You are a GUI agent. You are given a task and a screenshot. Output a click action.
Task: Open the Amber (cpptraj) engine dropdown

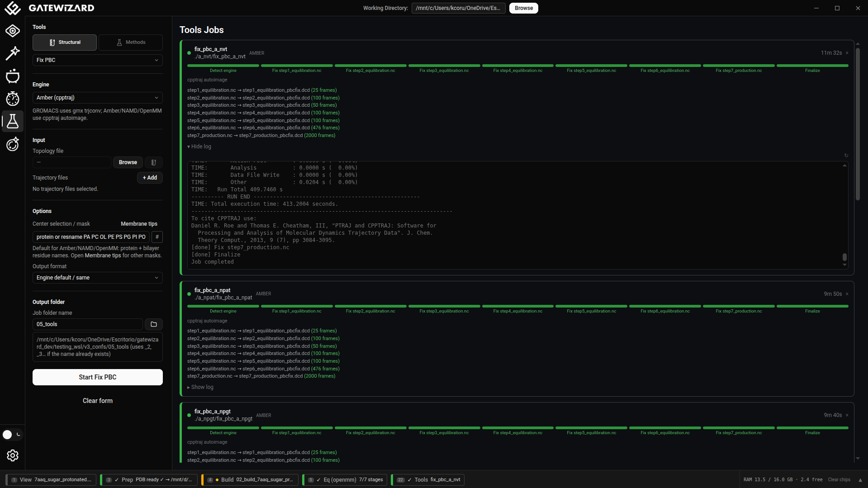pyautogui.click(x=98, y=98)
